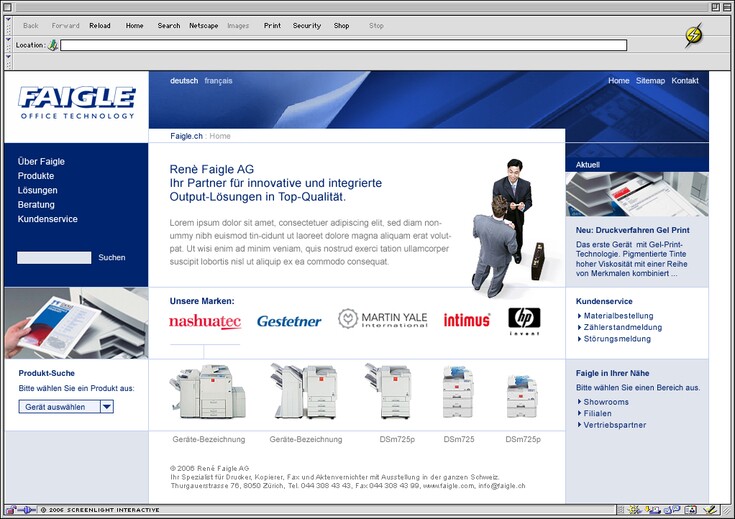Click the Gerät auswählen combo box field
The image size is (735, 519).
point(66,406)
